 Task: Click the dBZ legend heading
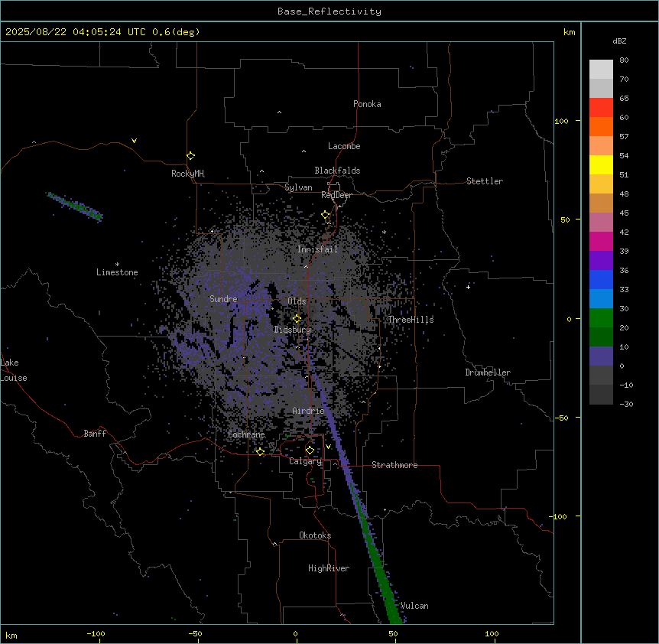619,41
